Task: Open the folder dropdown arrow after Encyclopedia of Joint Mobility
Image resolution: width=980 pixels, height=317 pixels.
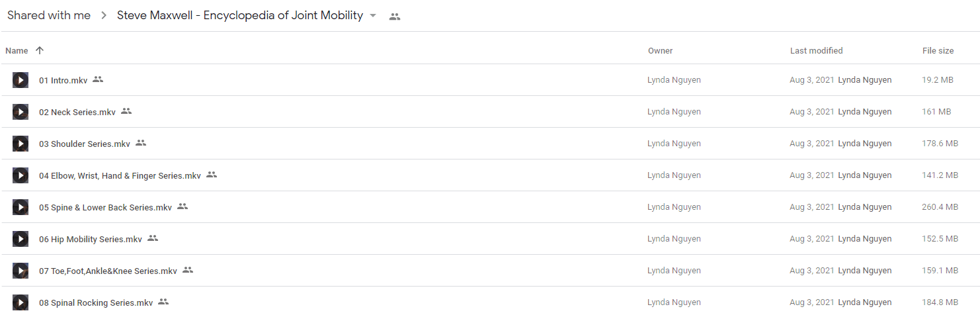Action: tap(373, 16)
